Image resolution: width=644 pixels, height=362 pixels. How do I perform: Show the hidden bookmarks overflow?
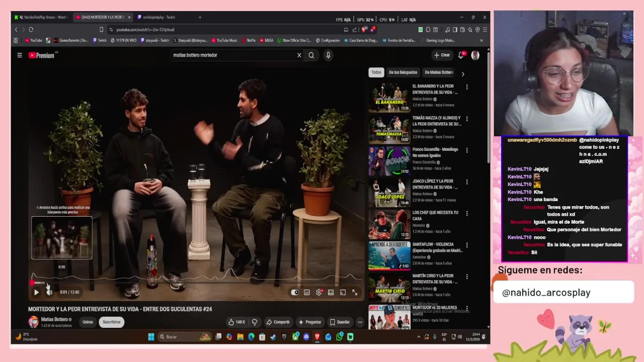[481, 40]
